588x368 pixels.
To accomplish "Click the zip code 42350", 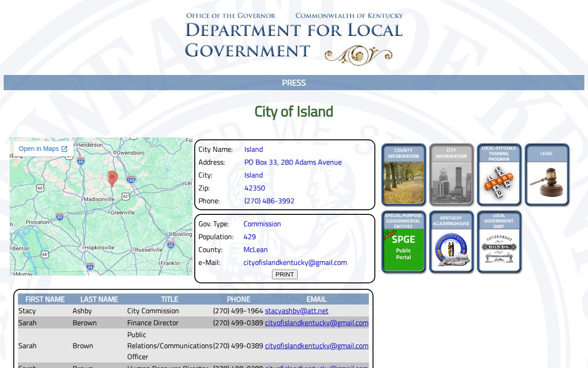I will click(254, 188).
